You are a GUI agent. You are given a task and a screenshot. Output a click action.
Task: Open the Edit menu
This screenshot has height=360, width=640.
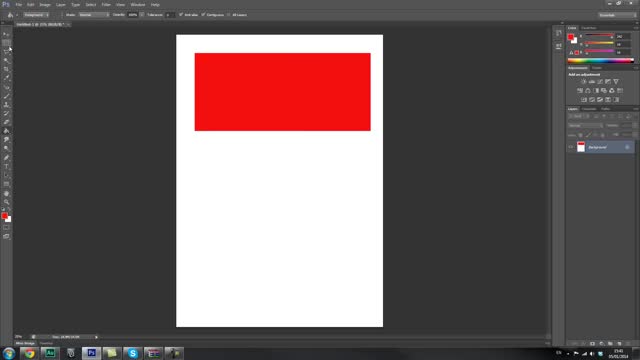[x=31, y=4]
